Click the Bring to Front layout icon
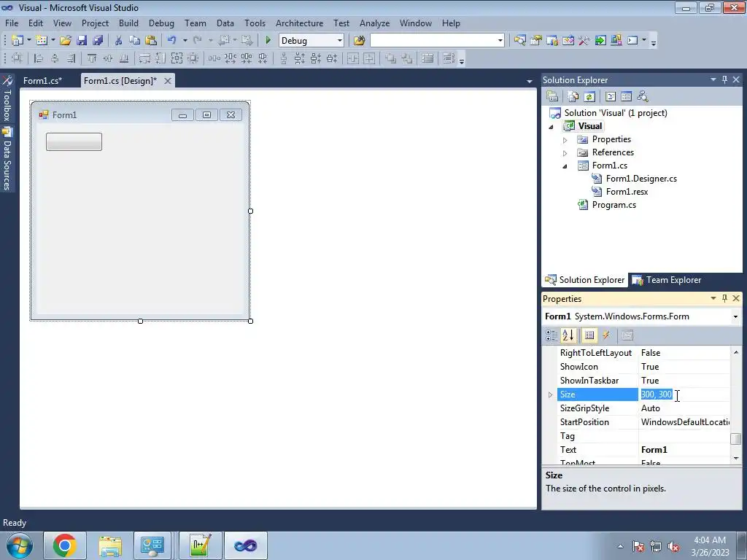The image size is (747, 560). tap(390, 58)
